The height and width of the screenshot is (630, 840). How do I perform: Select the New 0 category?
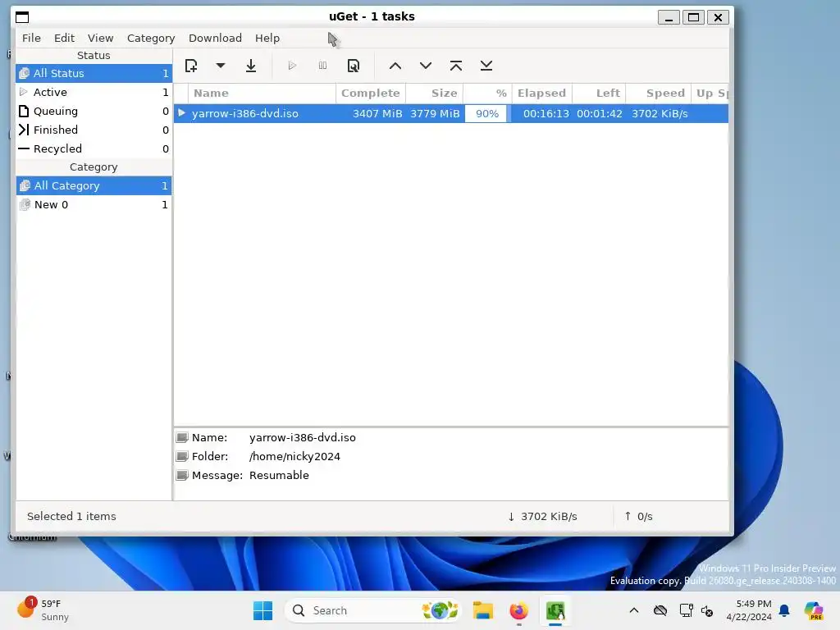94,204
